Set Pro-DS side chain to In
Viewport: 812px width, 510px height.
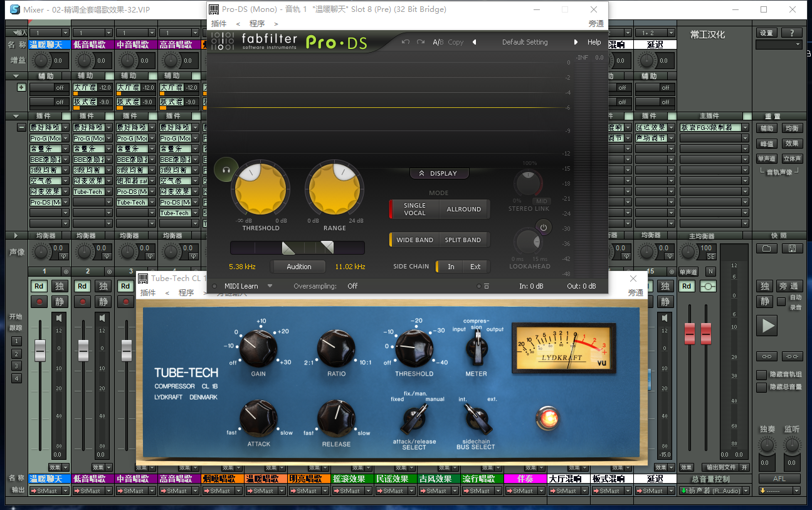tap(450, 267)
